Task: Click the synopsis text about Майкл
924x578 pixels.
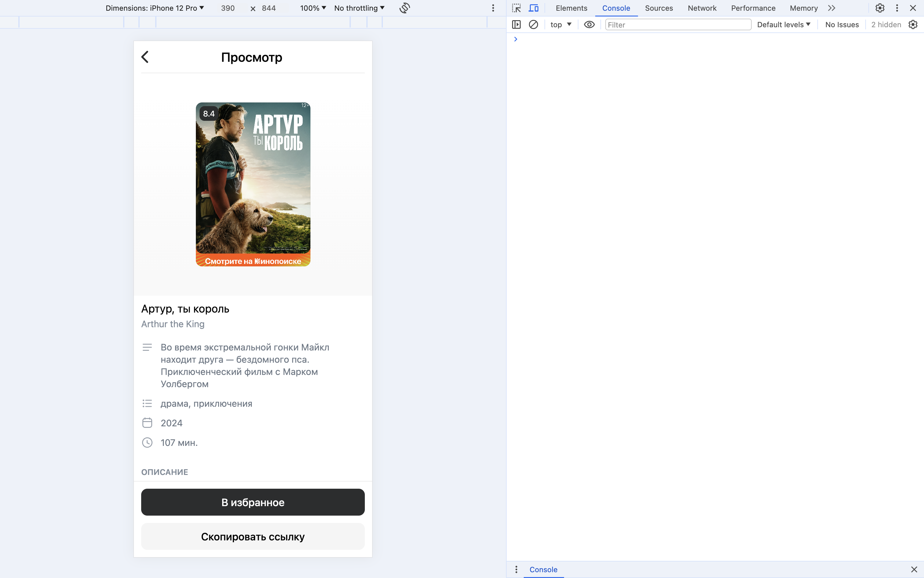Action: coord(245,365)
